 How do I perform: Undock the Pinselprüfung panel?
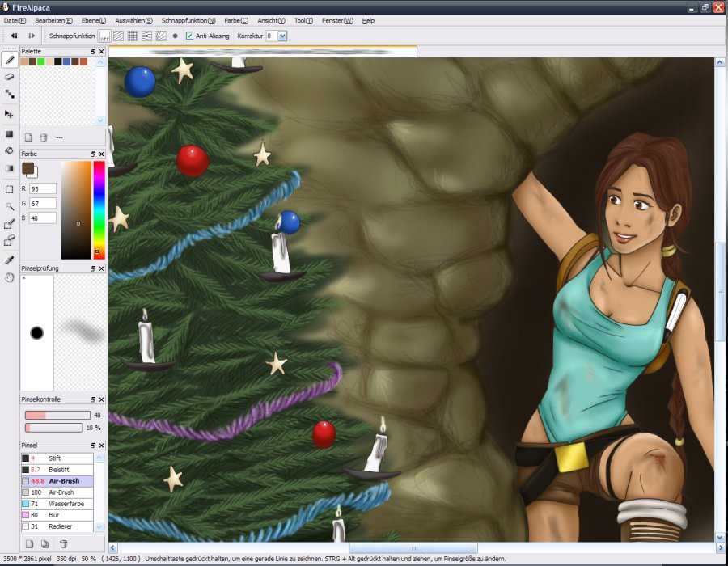93,268
